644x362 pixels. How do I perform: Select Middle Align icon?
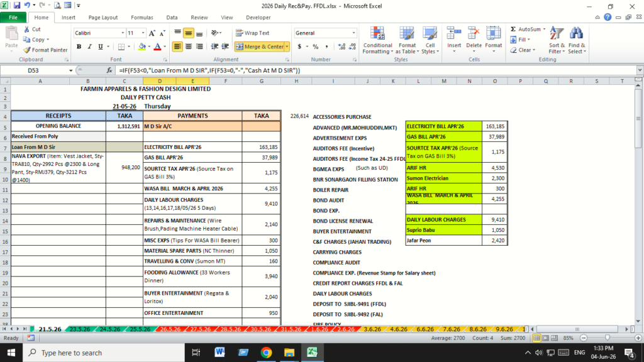(189, 33)
